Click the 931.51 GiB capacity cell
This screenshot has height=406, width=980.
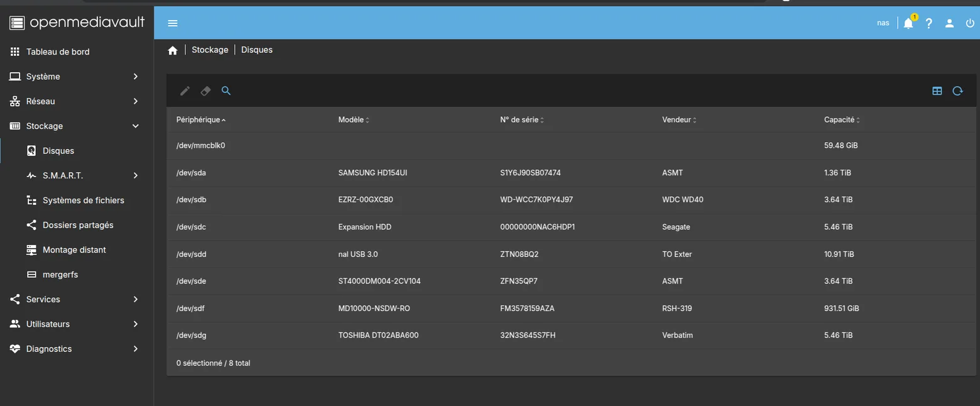click(x=841, y=309)
